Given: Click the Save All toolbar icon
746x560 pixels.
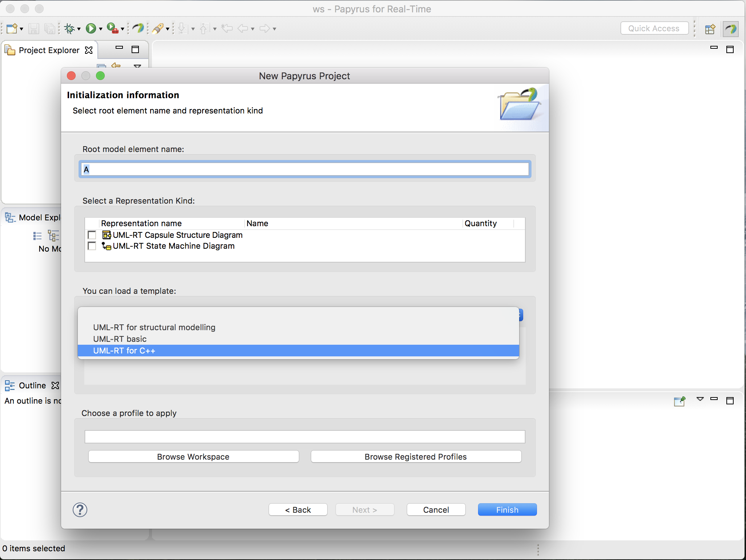Looking at the screenshot, I should 50,28.
